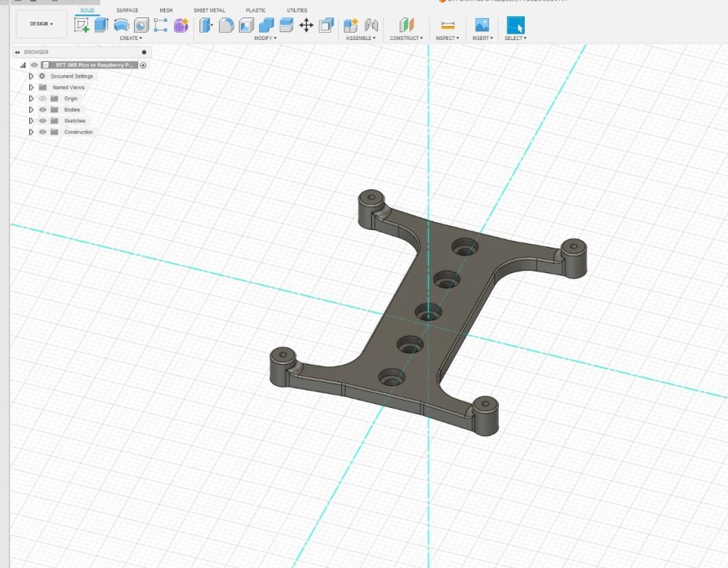Choose the Extrude tool icon
The width and height of the screenshot is (728, 568).
(101, 25)
